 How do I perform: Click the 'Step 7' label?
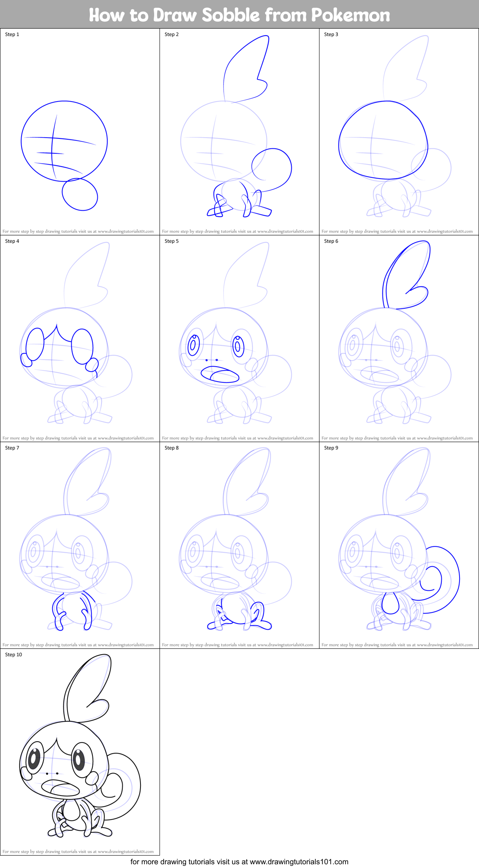point(12,448)
